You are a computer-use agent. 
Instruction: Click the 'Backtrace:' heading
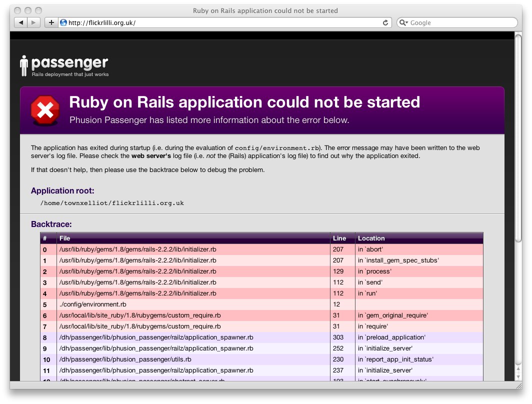pos(51,224)
